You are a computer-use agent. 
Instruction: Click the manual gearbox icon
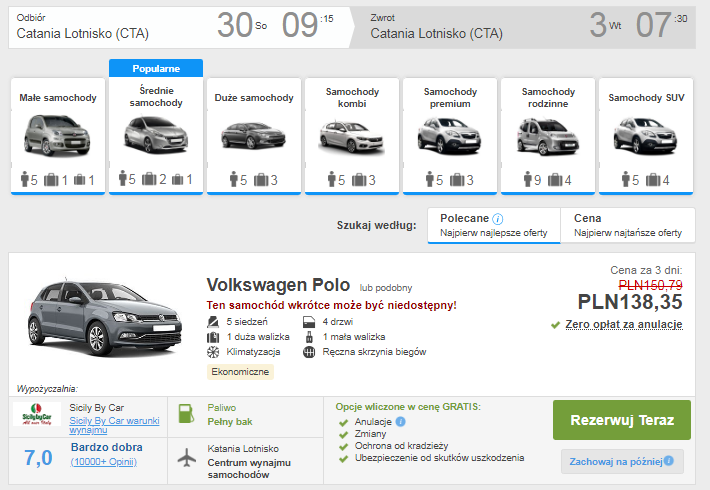pyautogui.click(x=309, y=352)
